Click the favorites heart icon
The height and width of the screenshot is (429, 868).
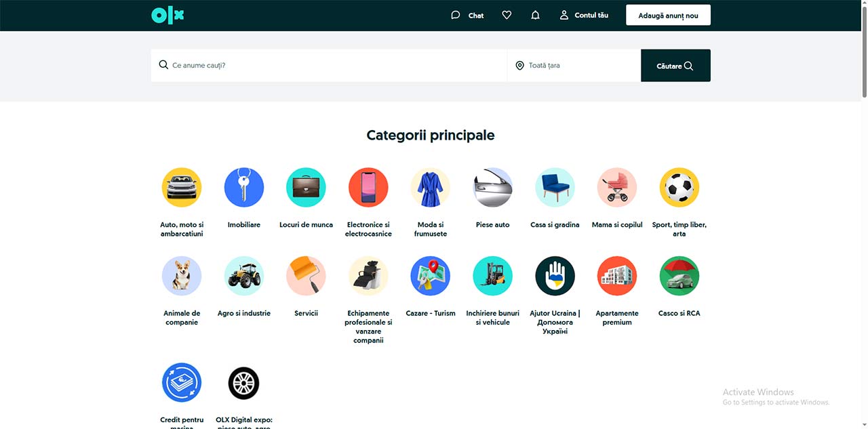pyautogui.click(x=507, y=14)
